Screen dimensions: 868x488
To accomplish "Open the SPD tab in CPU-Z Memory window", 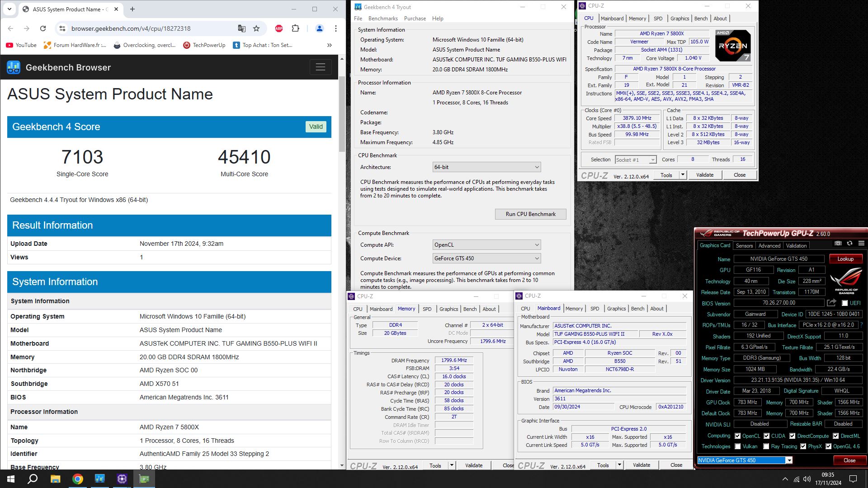I will (427, 309).
